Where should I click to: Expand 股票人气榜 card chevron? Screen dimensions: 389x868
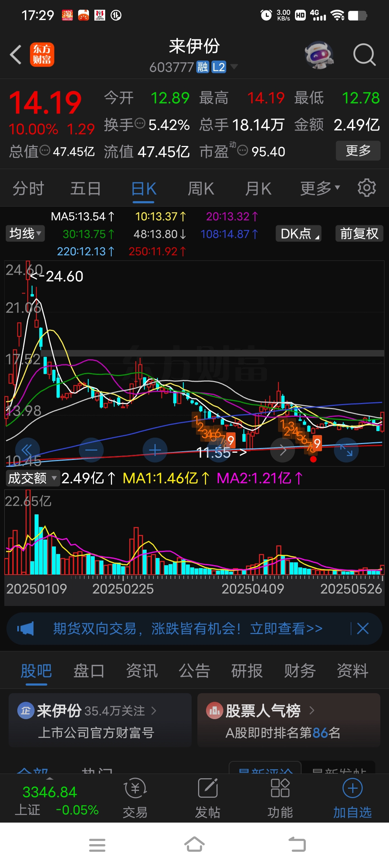tap(312, 710)
